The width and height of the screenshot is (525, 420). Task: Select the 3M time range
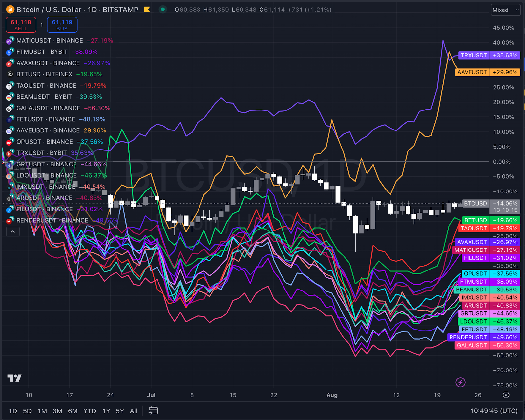click(x=57, y=411)
